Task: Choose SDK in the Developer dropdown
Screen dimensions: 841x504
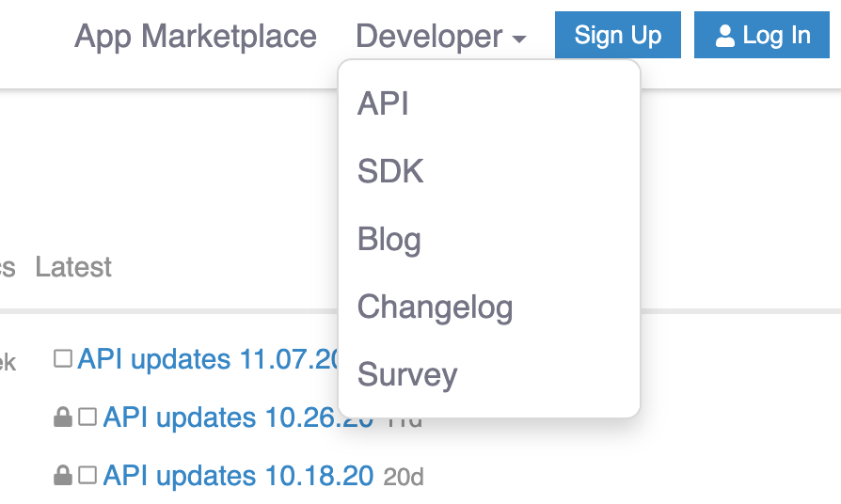Action: [390, 171]
